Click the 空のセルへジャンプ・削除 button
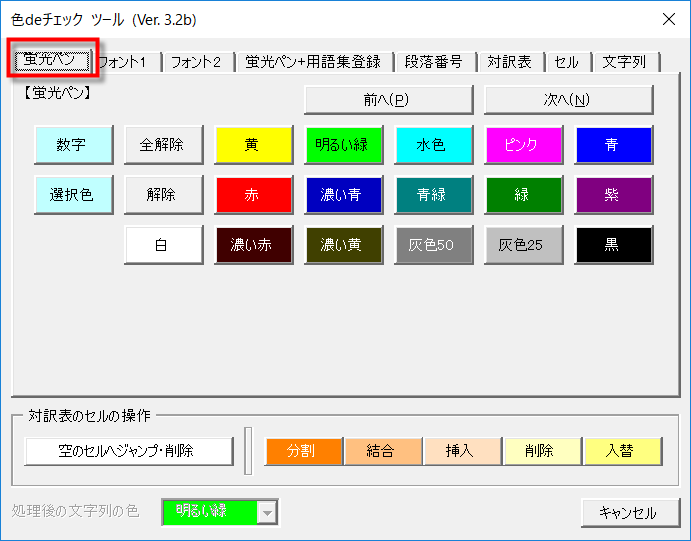This screenshot has width=691, height=541. coord(126,451)
